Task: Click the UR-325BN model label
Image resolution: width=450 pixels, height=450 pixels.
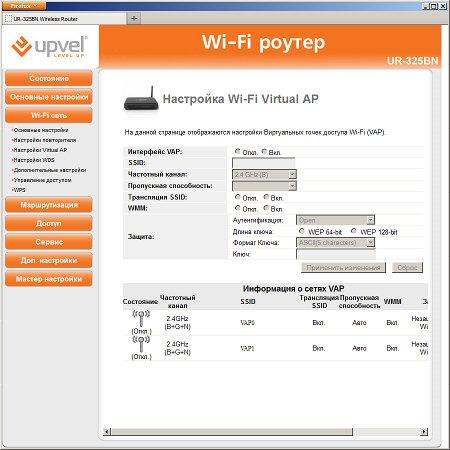Action: click(412, 61)
